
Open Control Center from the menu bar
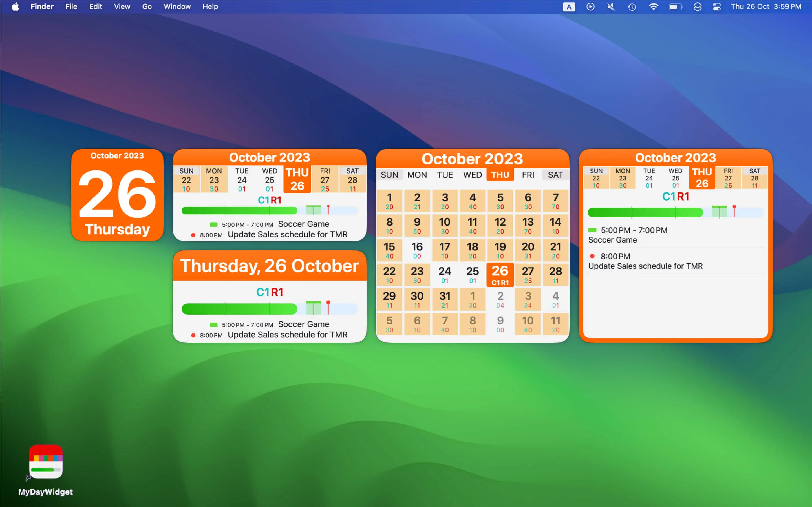pos(717,7)
